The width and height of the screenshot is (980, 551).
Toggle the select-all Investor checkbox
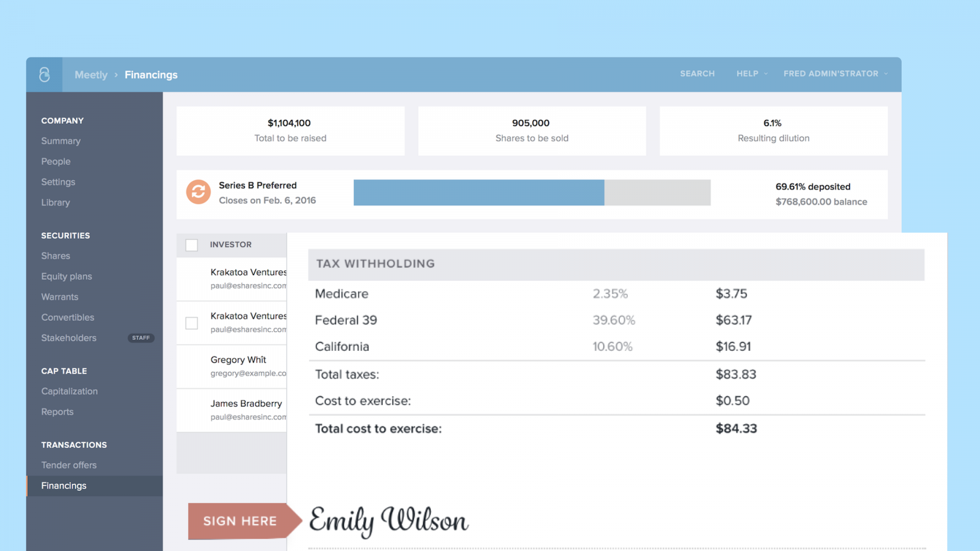pyautogui.click(x=192, y=245)
